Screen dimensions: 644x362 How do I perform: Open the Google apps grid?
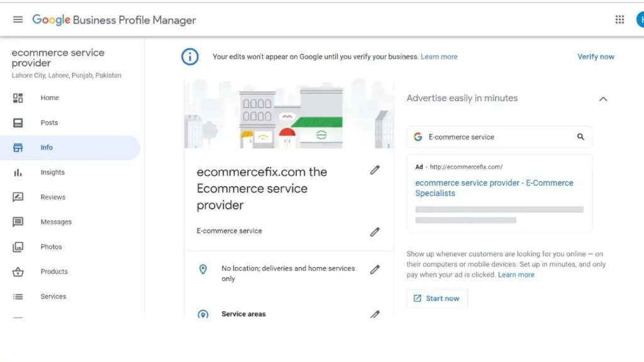[x=619, y=19]
